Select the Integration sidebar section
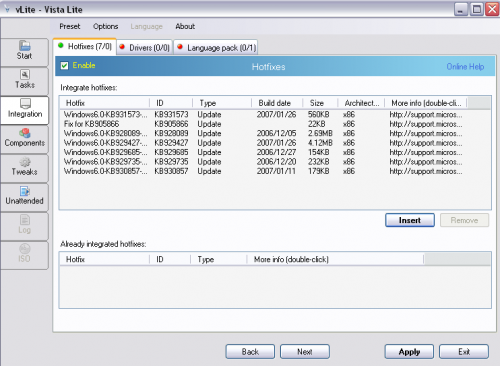Screen dimensions: 500x366 (24, 110)
